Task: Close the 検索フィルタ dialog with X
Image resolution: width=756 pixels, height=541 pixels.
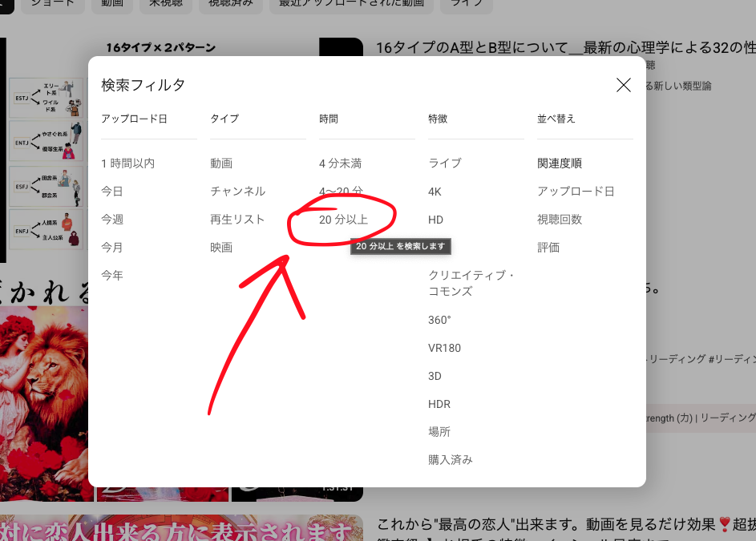Action: tap(624, 85)
